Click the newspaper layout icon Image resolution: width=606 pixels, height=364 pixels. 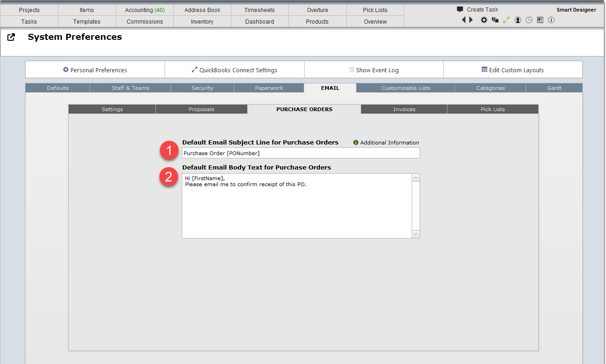[x=540, y=20]
